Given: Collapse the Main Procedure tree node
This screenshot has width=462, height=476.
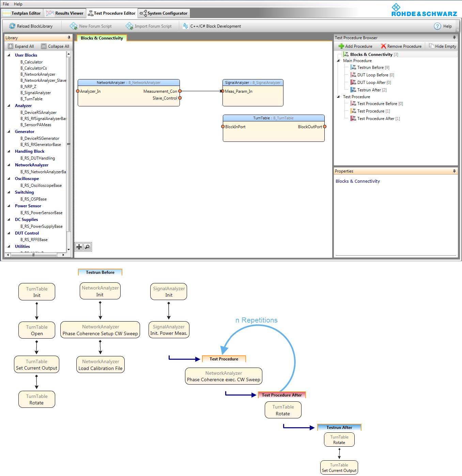Looking at the screenshot, I should tap(338, 61).
